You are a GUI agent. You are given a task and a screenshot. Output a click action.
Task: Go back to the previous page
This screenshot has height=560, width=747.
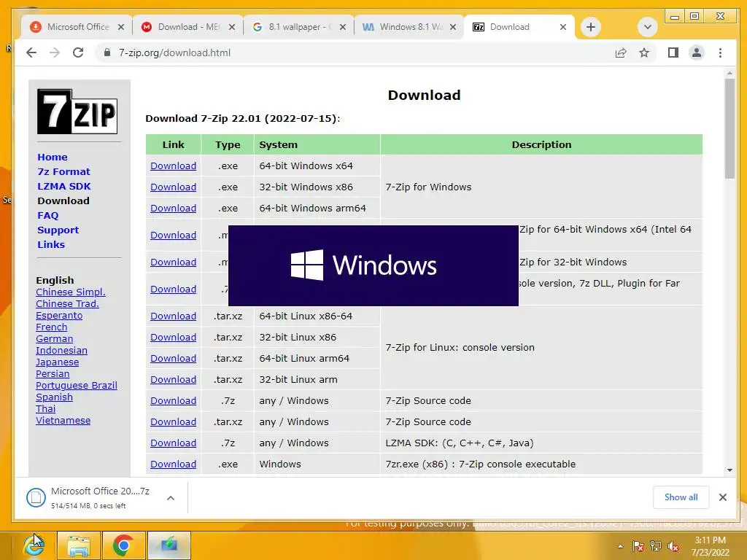click(x=31, y=52)
